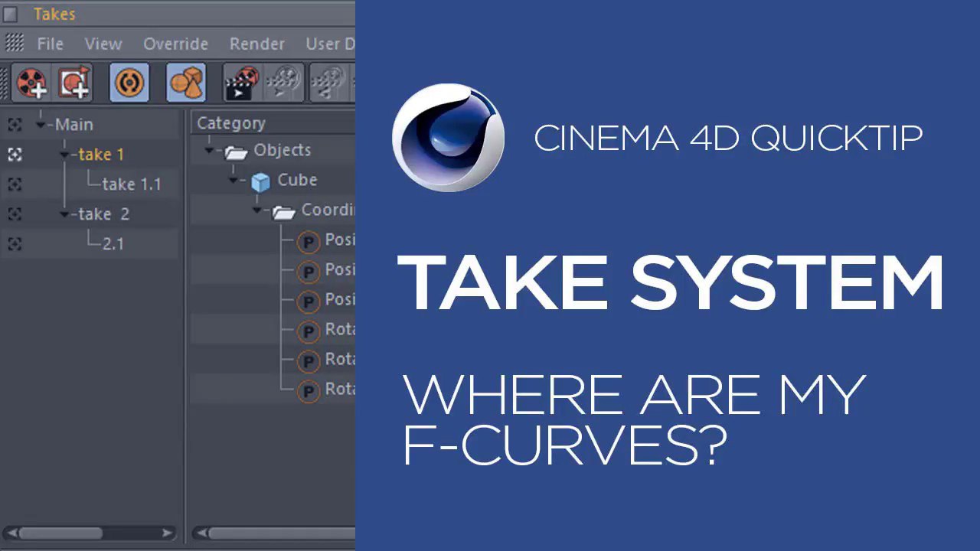Toggle the Lock Overrides objects button
The width and height of the screenshot is (980, 551).
(186, 83)
